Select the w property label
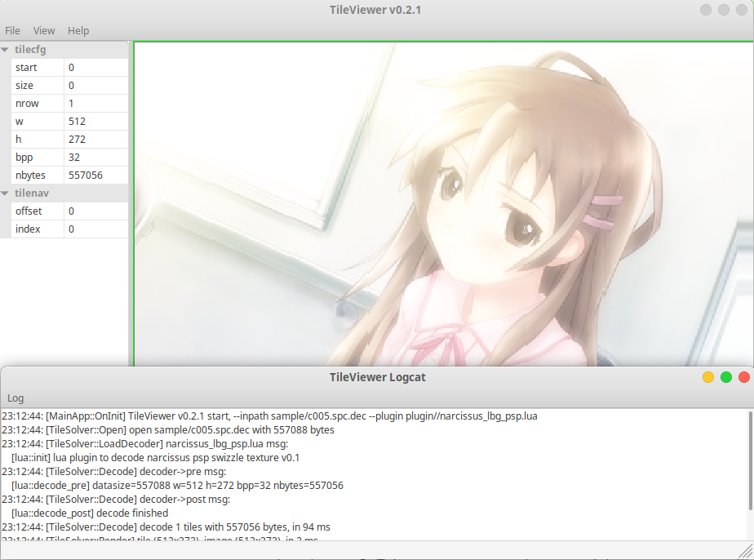Viewport: 754px width, 560px height. pos(38,122)
